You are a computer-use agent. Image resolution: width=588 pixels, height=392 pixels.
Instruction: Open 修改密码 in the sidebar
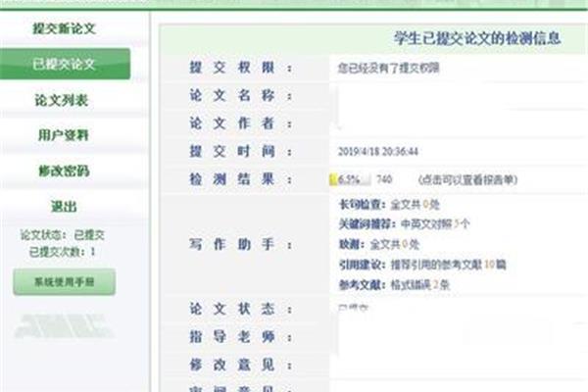pos(64,171)
